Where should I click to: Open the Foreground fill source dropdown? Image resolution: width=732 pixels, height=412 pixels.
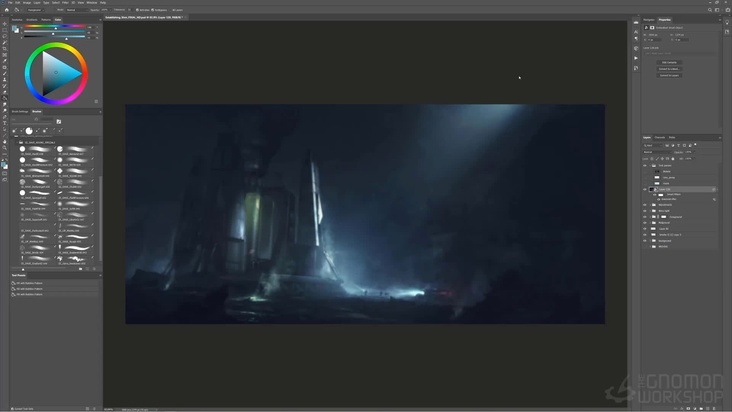click(35, 10)
